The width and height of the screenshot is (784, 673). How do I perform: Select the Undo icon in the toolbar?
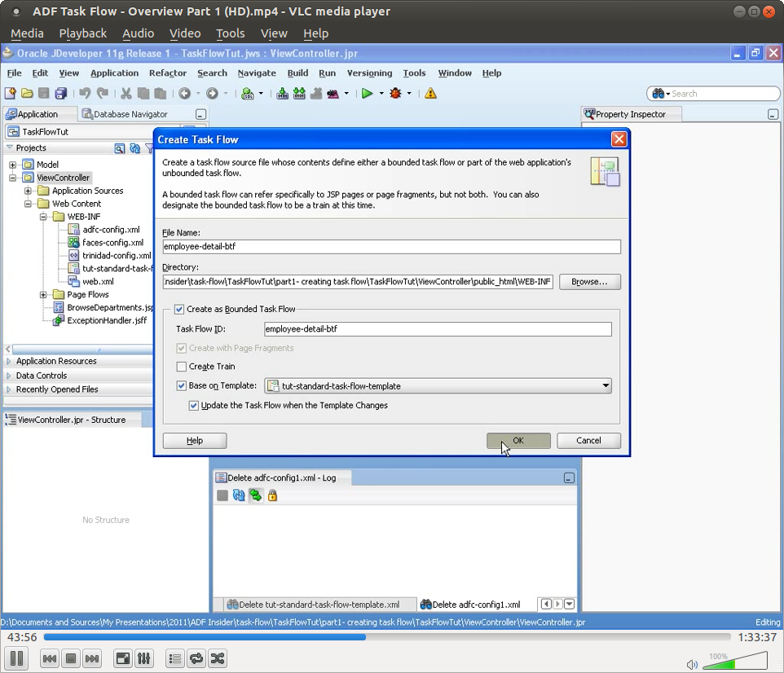(x=86, y=93)
